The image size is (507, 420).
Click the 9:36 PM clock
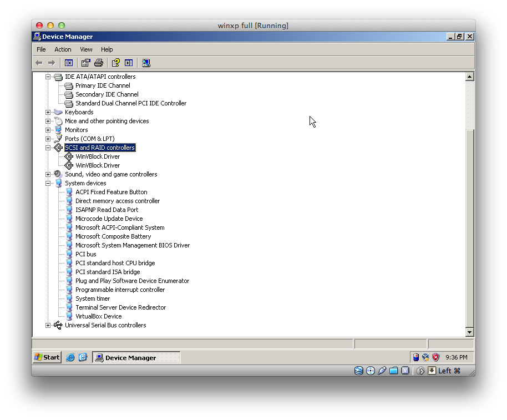click(x=456, y=357)
